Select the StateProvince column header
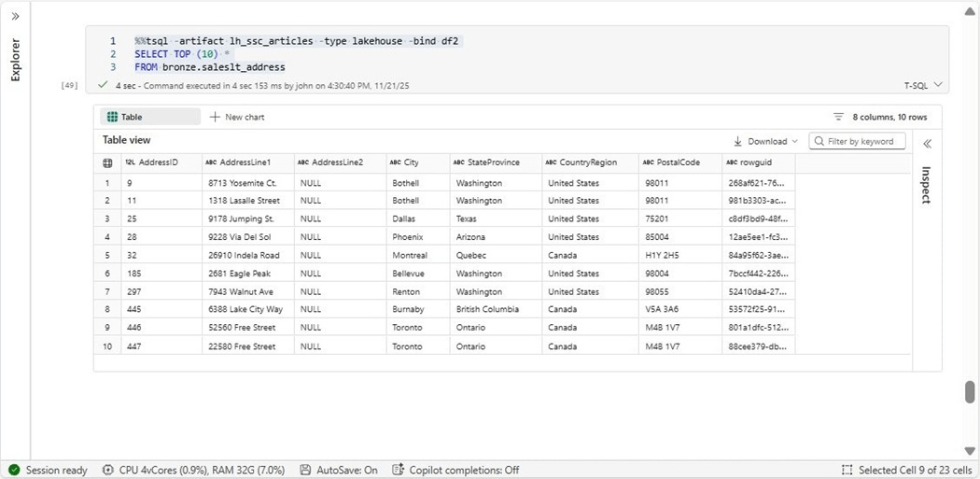 [x=493, y=162]
